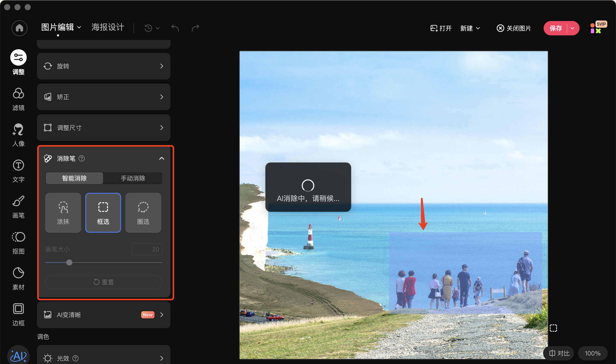Click the 关闭图片 close image button
Image resolution: width=616 pixels, height=364 pixels.
point(514,28)
